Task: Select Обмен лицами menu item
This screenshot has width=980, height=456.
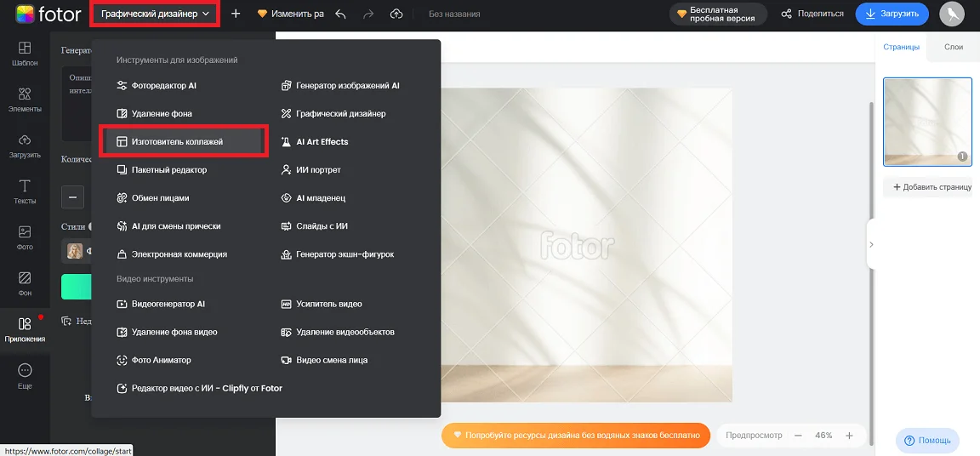Action: pyautogui.click(x=153, y=198)
